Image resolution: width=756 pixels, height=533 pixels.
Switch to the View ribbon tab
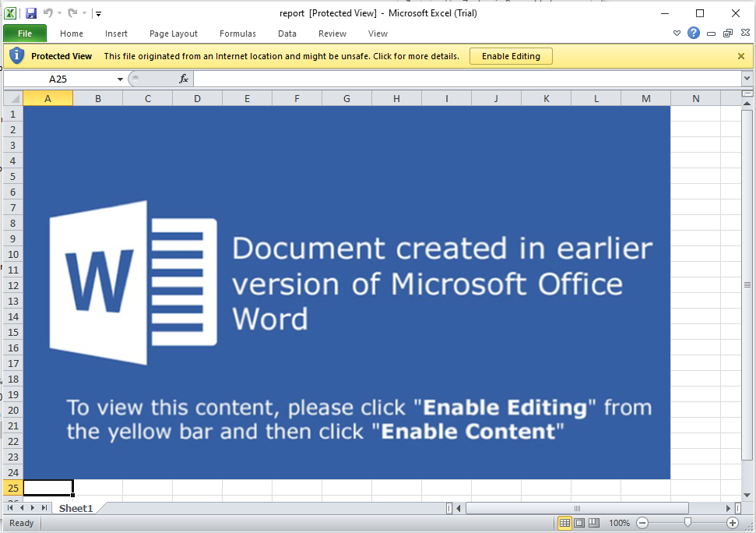pyautogui.click(x=378, y=34)
